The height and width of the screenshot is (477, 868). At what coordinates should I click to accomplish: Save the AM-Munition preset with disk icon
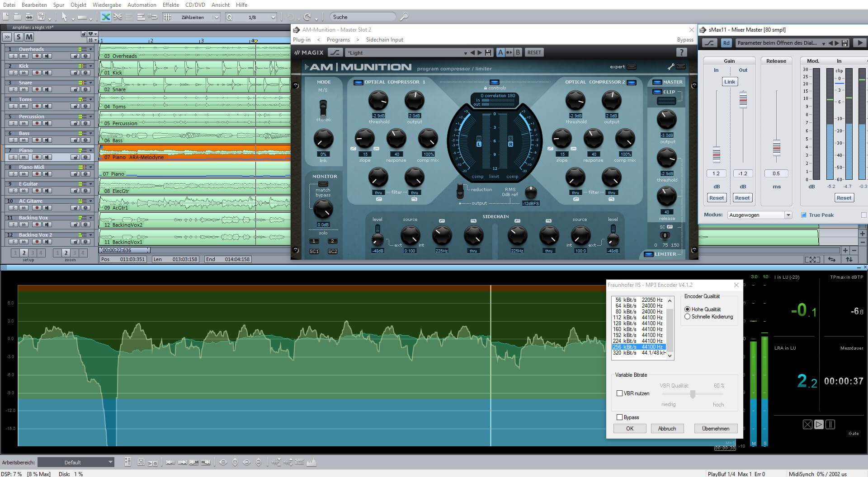pos(488,53)
